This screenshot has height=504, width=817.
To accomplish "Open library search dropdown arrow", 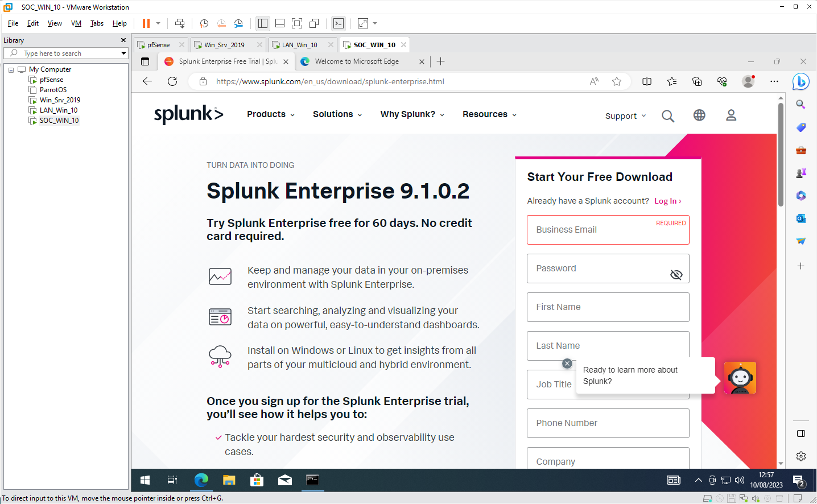I will (123, 53).
